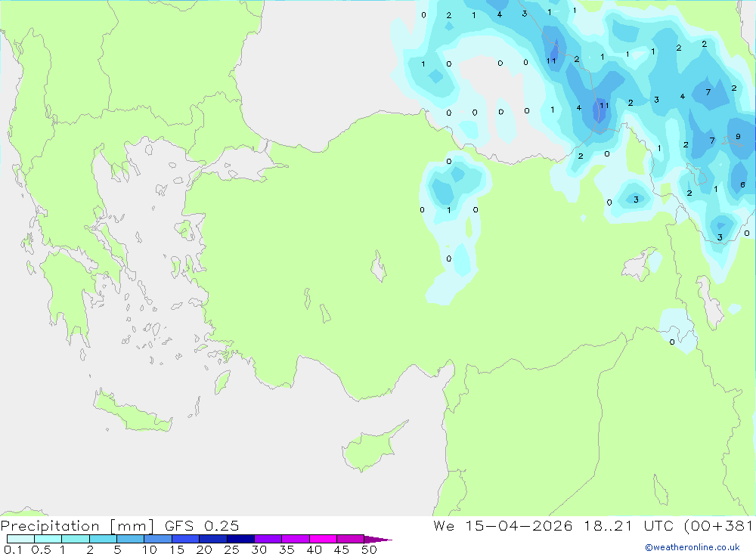Click the '18..21 UTC' time label

click(x=628, y=525)
